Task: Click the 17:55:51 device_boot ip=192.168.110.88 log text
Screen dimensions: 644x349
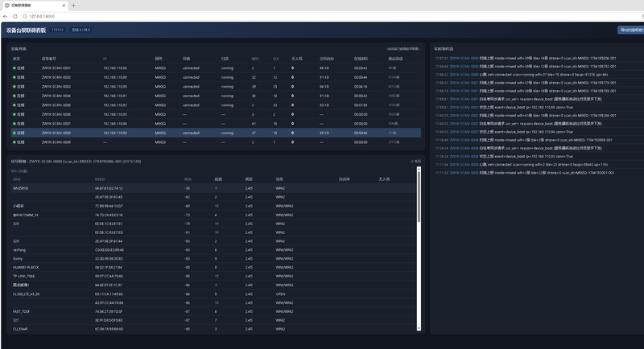Action: coord(526,108)
